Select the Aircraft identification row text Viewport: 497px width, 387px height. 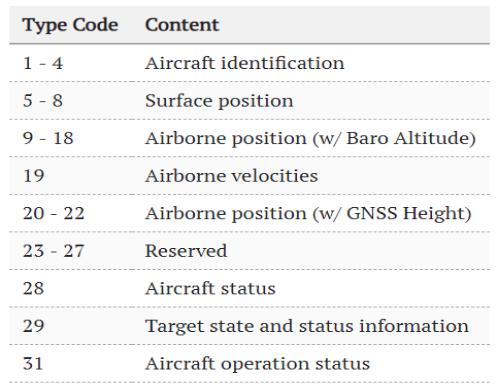[x=245, y=63]
